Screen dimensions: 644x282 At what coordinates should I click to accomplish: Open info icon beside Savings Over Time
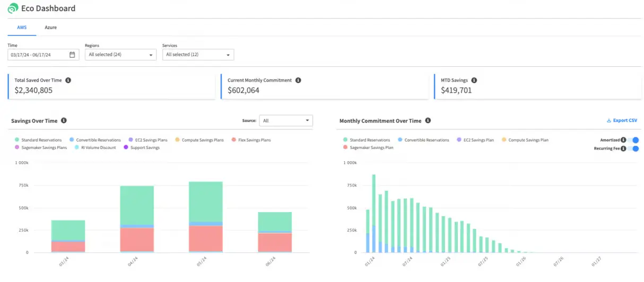pyautogui.click(x=64, y=121)
